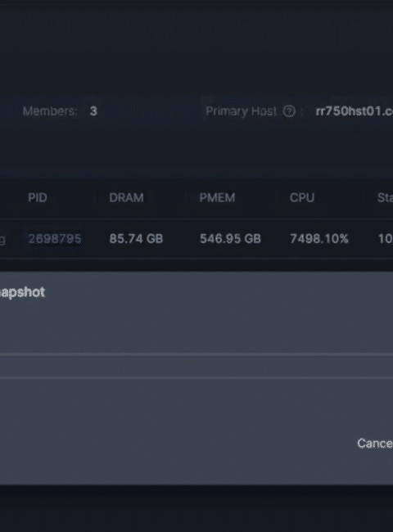Click the Members label
The image size is (393, 532).
click(50, 111)
